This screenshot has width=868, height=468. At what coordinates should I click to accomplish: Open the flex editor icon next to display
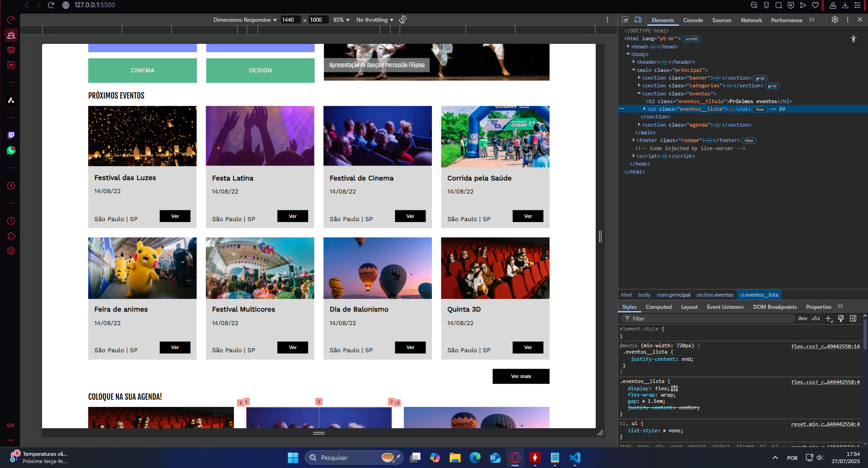click(x=674, y=388)
